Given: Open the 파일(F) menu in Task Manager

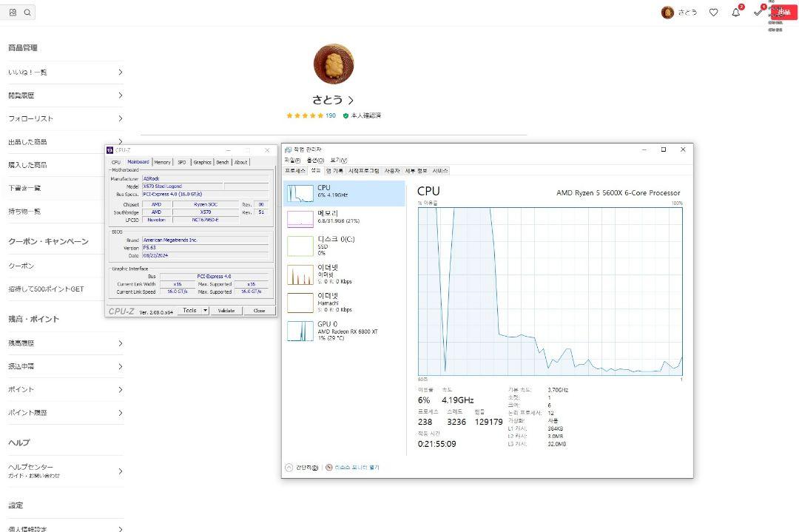Looking at the screenshot, I should click(x=292, y=160).
